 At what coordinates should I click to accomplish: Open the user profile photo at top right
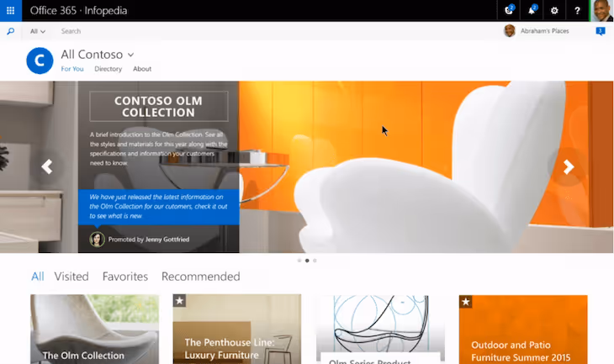(x=602, y=11)
